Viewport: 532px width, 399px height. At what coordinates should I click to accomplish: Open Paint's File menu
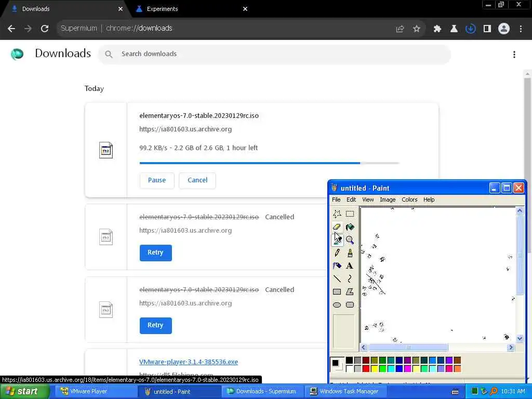pos(336,199)
